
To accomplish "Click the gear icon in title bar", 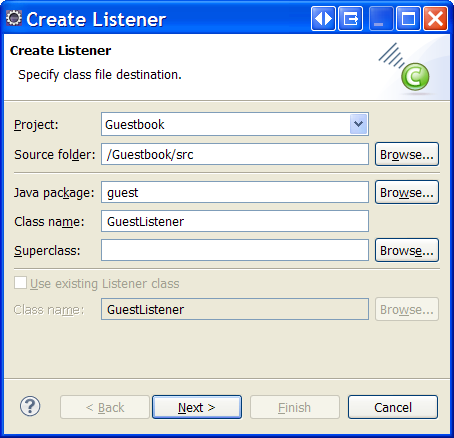I will [14, 18].
